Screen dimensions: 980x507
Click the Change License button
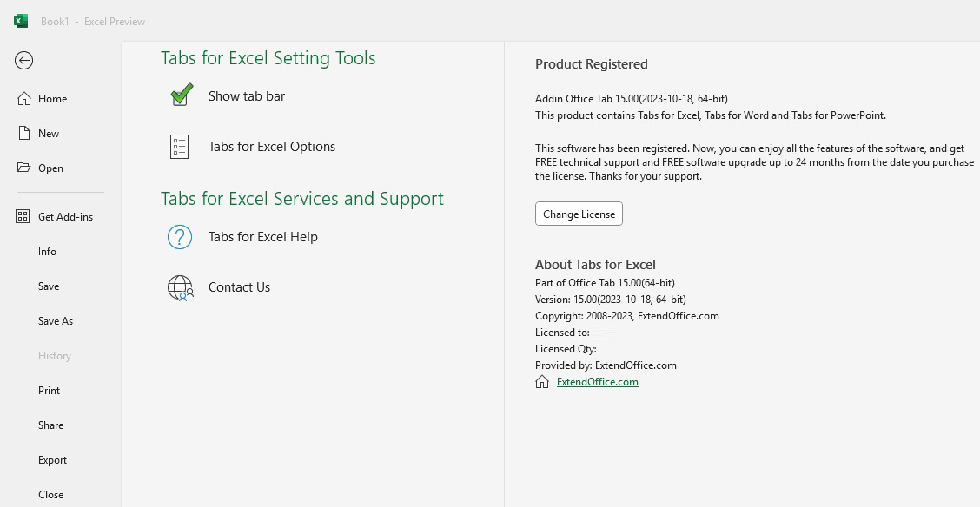pos(579,214)
